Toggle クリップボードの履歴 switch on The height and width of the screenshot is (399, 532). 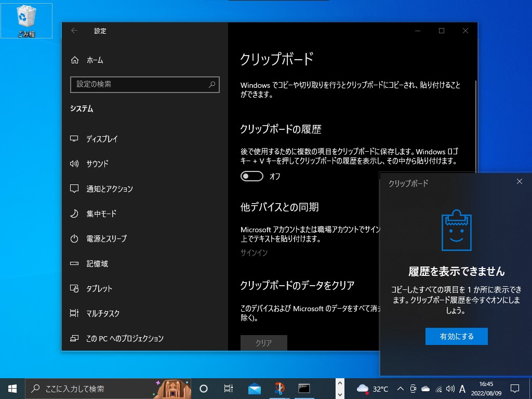coord(252,176)
